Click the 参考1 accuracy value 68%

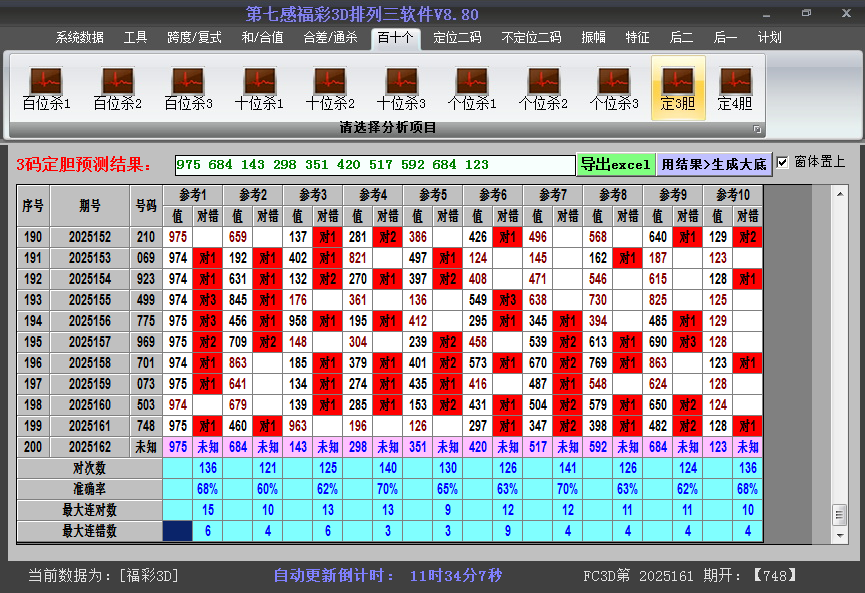pyautogui.click(x=207, y=489)
